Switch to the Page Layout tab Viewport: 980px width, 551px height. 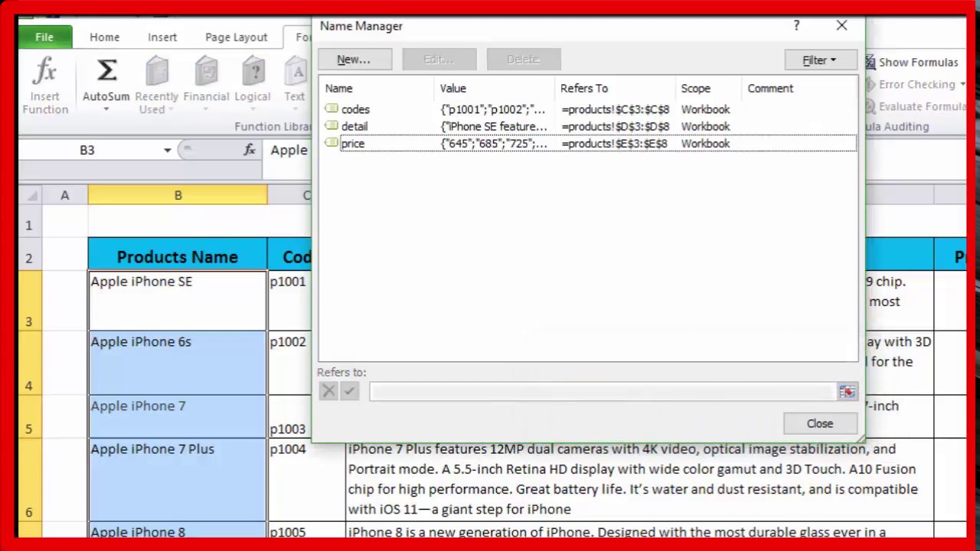tap(236, 37)
